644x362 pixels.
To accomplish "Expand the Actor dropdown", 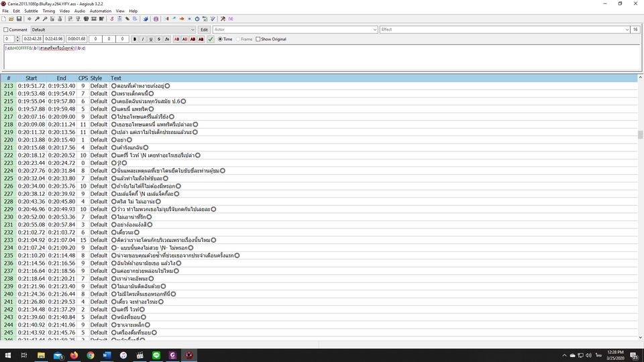I will tap(374, 29).
